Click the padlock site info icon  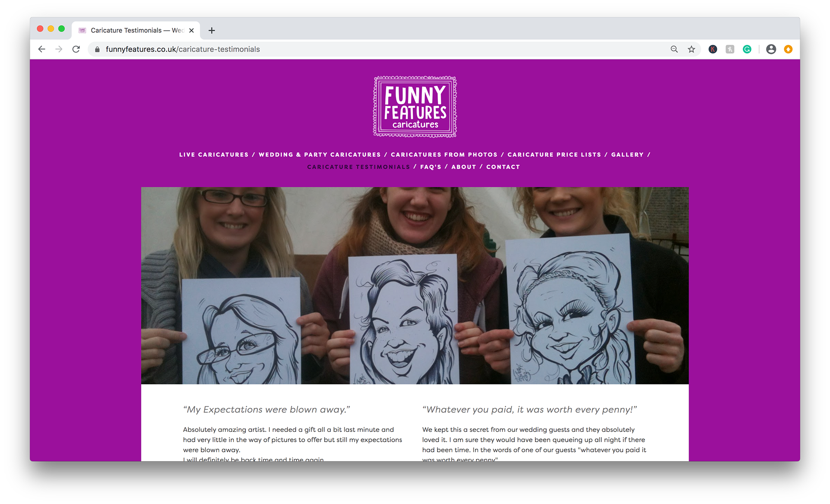point(97,49)
